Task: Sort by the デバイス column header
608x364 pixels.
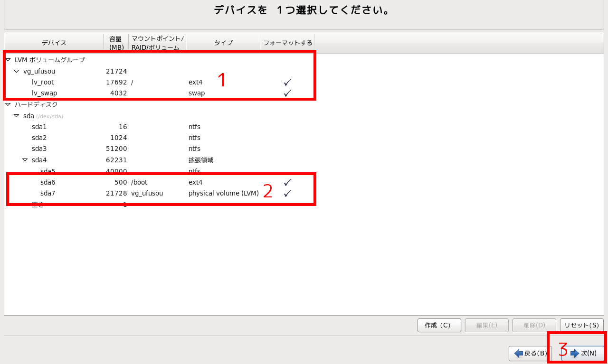Action: 54,43
